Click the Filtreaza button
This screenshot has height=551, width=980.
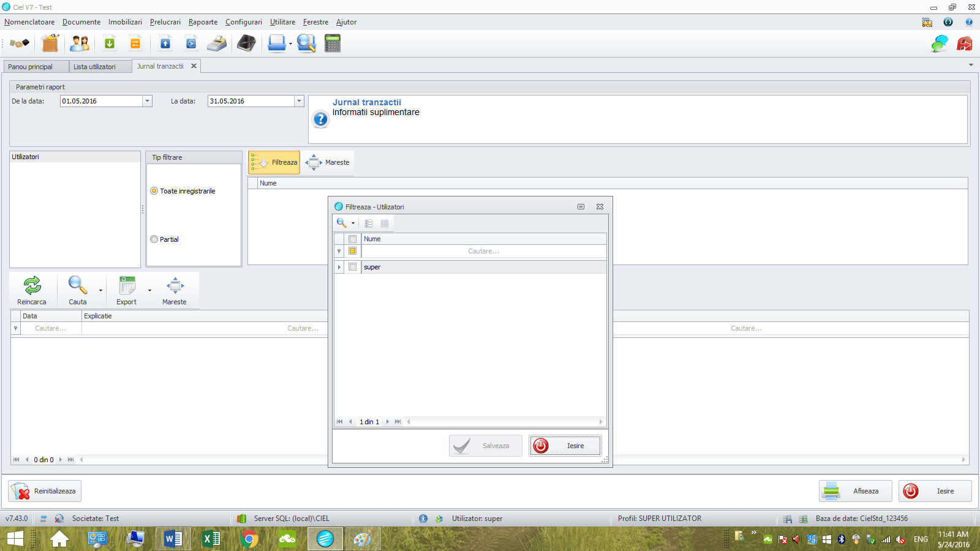click(x=274, y=162)
